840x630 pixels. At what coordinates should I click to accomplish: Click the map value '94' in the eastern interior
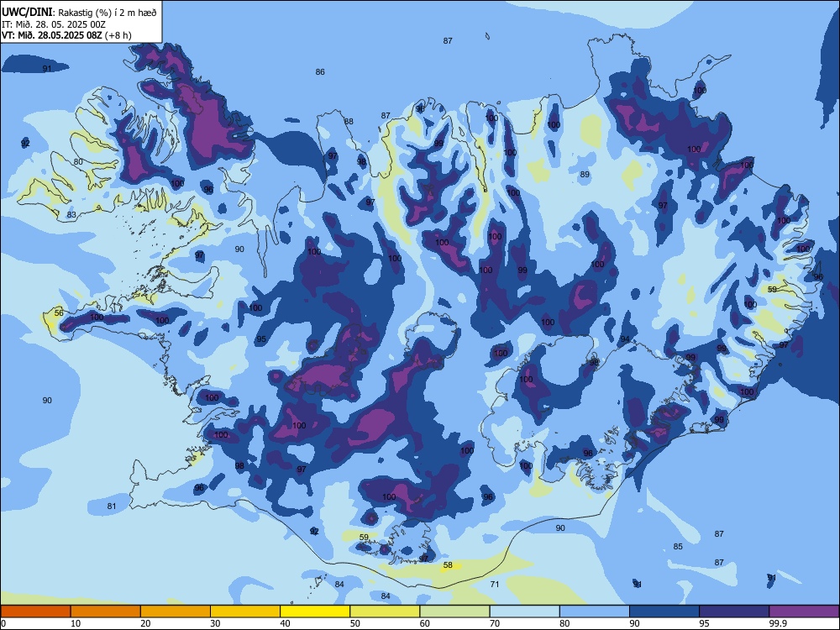pyautogui.click(x=625, y=339)
